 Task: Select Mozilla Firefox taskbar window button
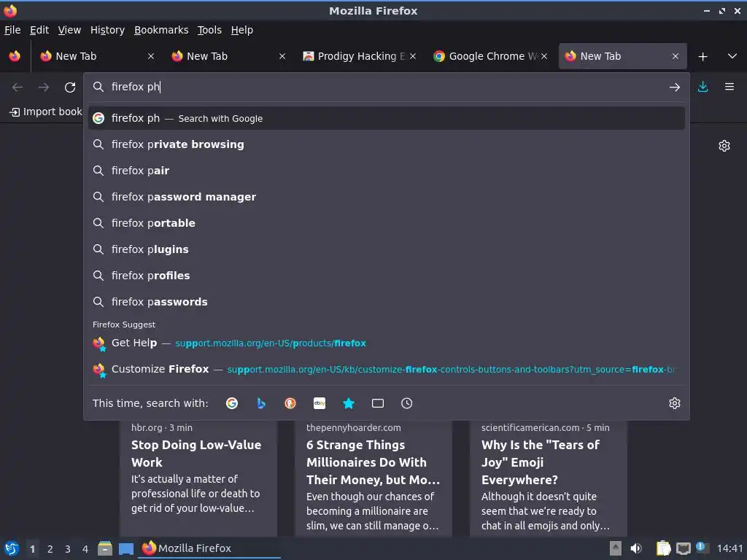coord(209,548)
